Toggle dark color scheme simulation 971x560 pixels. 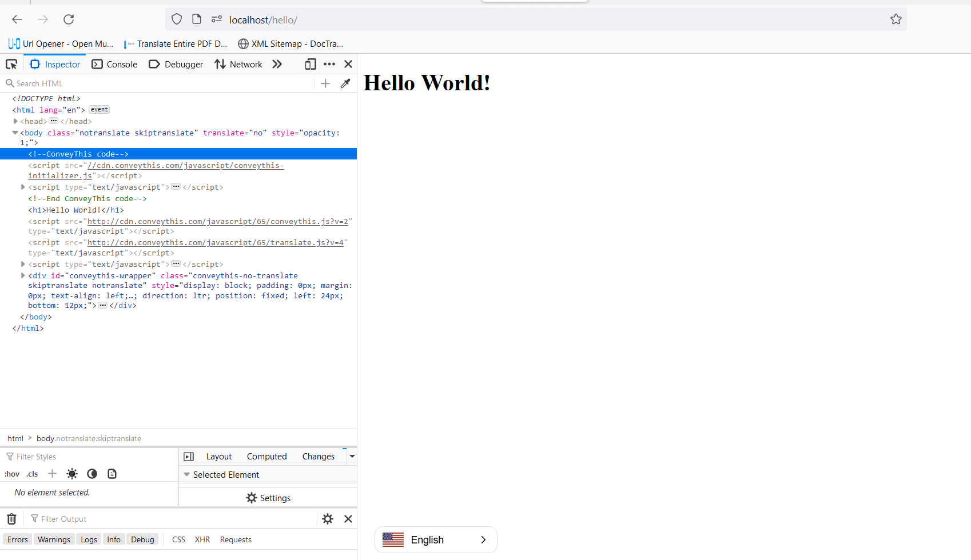pos(92,474)
